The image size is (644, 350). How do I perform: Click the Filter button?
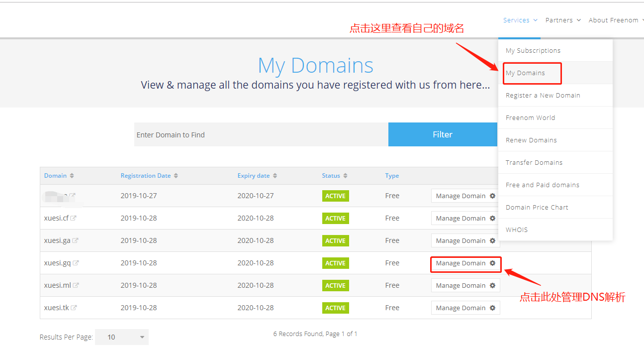point(442,134)
